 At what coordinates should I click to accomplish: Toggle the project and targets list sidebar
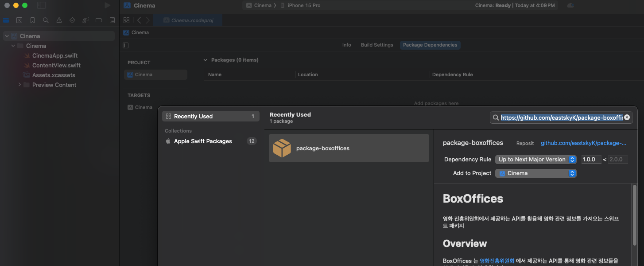coord(126,45)
